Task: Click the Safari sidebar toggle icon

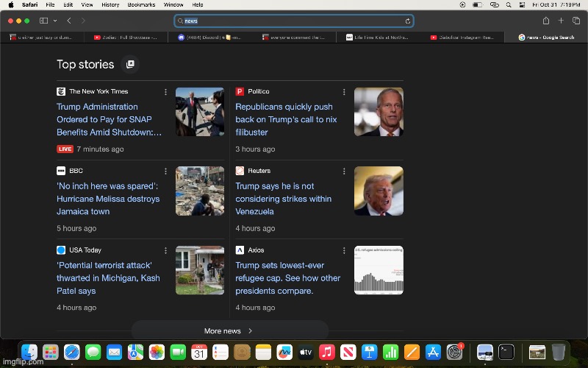Action: tap(43, 21)
